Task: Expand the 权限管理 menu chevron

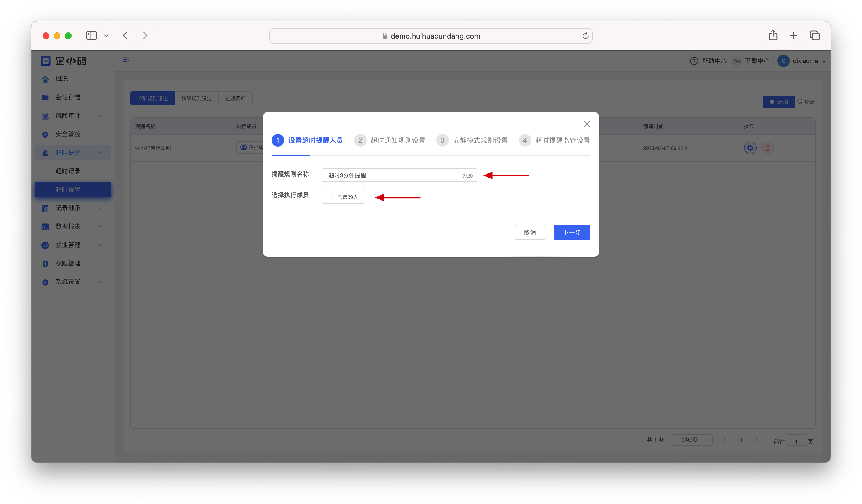Action: 101,263
